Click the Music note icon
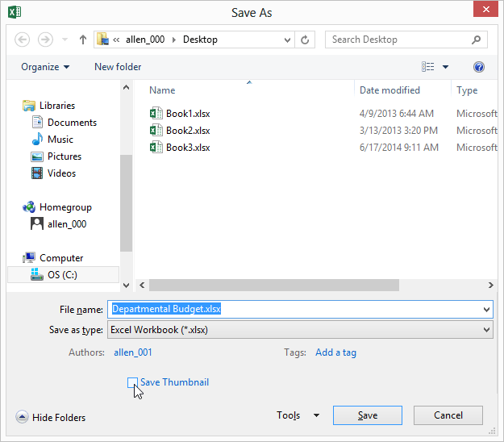This screenshot has height=442, width=504. click(37, 139)
